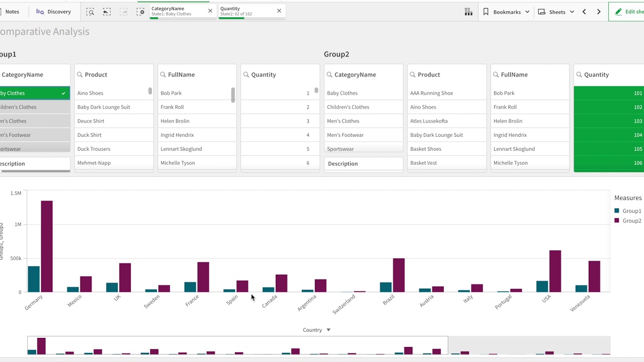Deselect Baby Clothes in Group1 CategoryName
Image resolution: width=644 pixels, height=362 pixels.
point(35,93)
